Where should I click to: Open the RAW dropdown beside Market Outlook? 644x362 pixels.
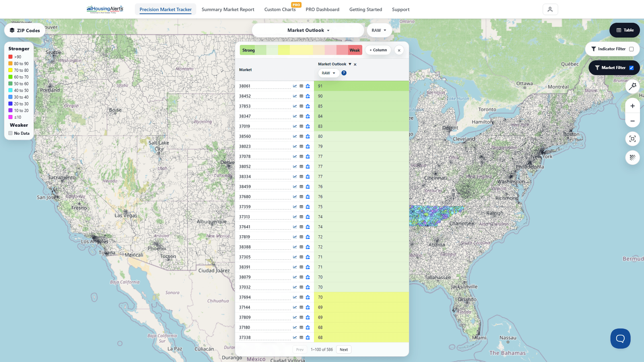coord(379,30)
